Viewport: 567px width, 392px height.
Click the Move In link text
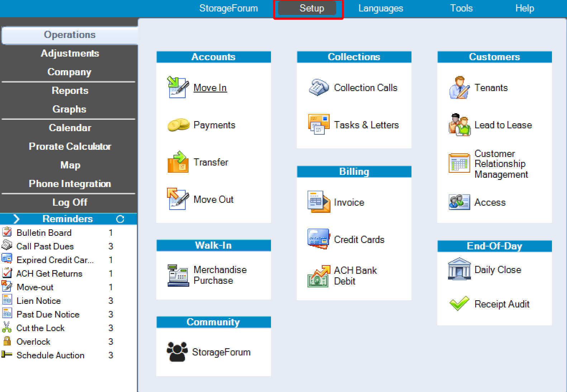[210, 88]
